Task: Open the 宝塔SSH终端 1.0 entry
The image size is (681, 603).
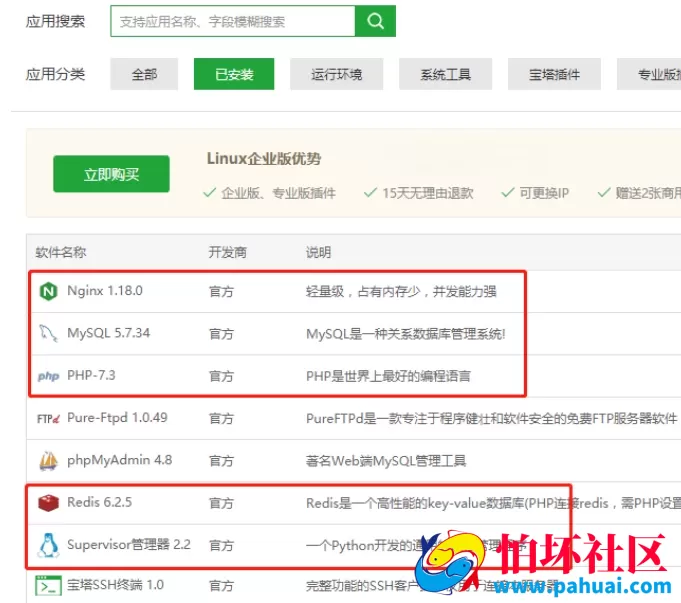Action: (115, 585)
